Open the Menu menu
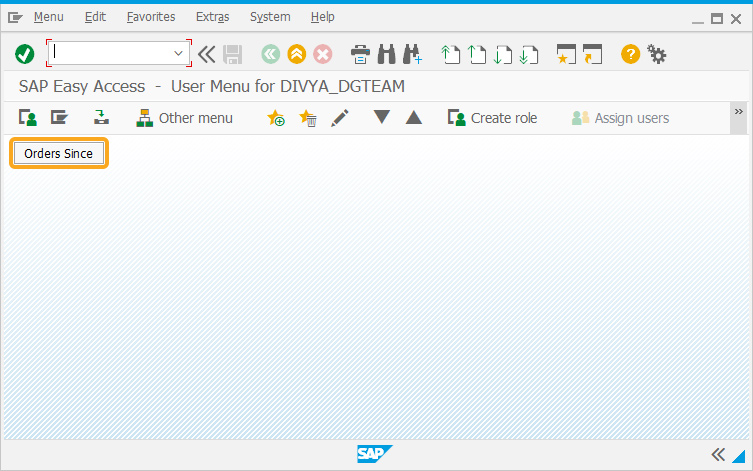753x471 pixels. click(x=49, y=17)
